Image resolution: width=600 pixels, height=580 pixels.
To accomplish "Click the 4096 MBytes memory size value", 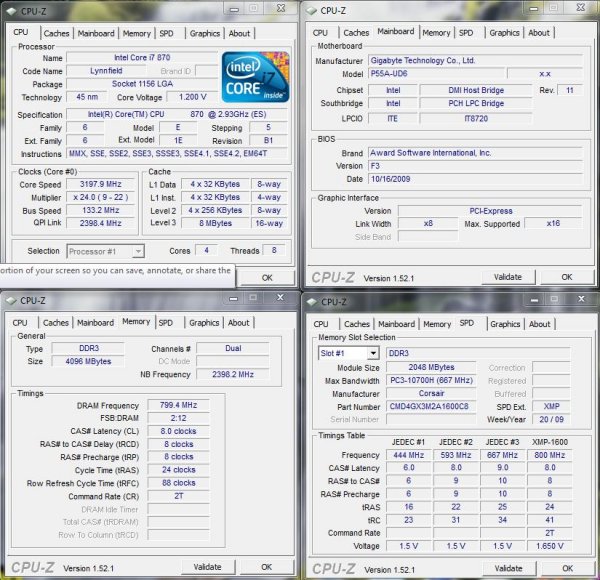I will coord(88,361).
